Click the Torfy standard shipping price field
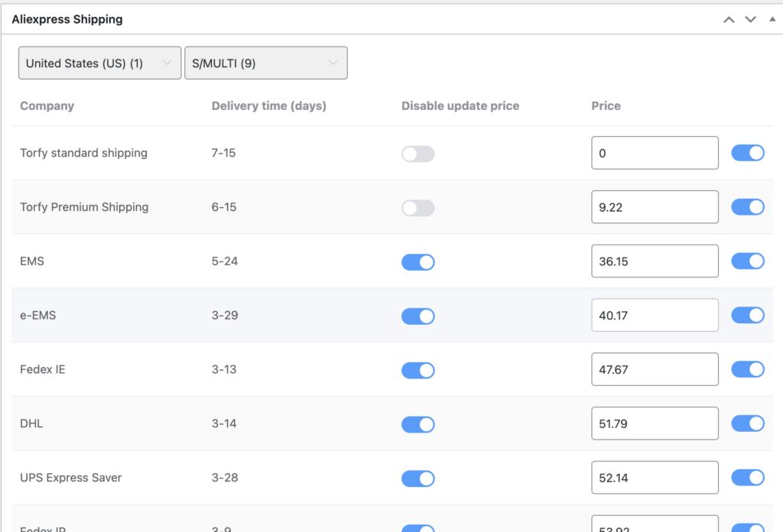 point(655,153)
